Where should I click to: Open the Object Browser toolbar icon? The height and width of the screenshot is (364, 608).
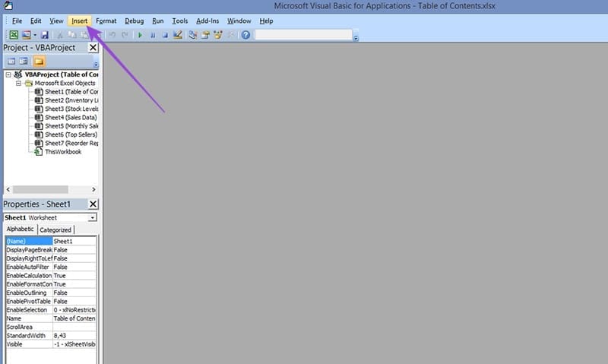(x=218, y=35)
